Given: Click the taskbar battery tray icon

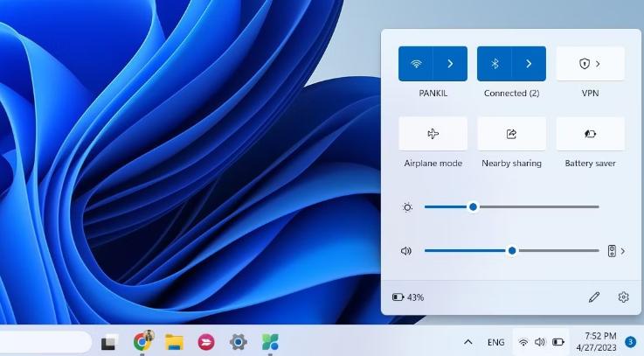Looking at the screenshot, I should (558, 342).
